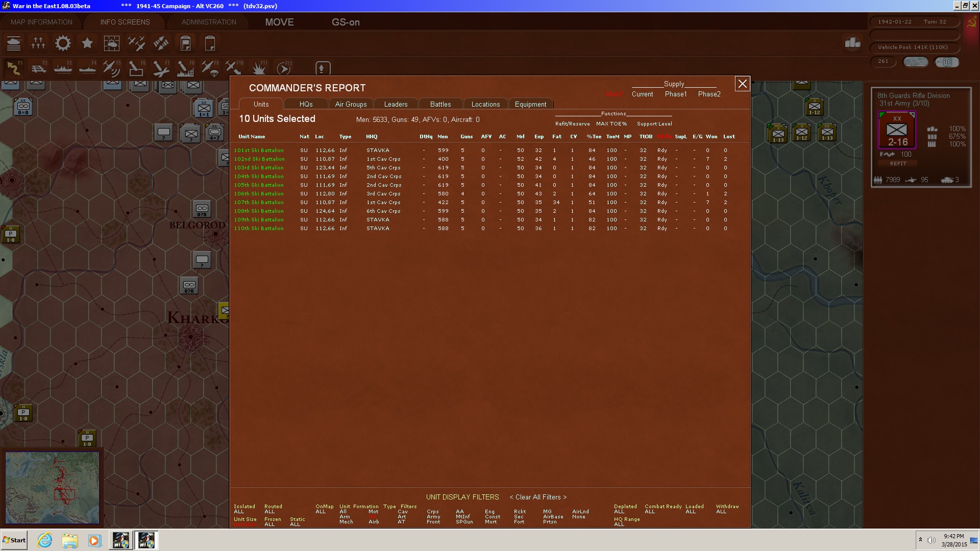Toggle the OnMap filter ALL value
This screenshot has height=551, width=980.
321,512
